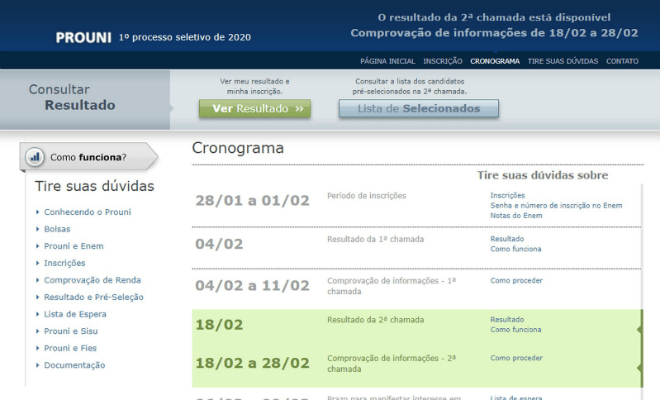
Task: Click Como proceder in the 18/02 a 28/02 row
Action: [x=516, y=358]
